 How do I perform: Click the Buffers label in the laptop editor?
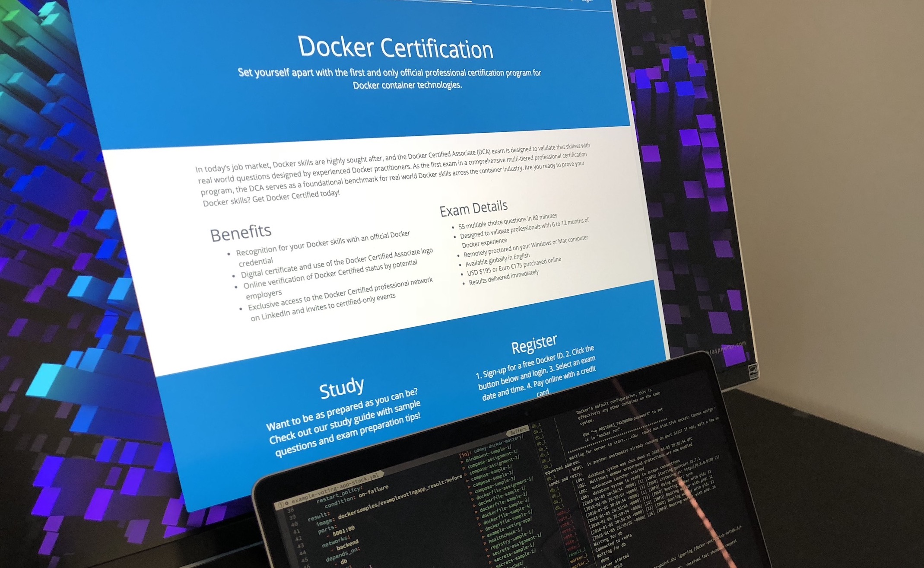518,431
